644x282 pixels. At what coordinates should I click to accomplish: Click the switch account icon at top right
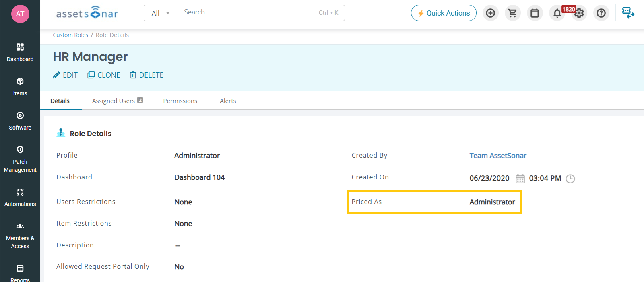tap(628, 13)
